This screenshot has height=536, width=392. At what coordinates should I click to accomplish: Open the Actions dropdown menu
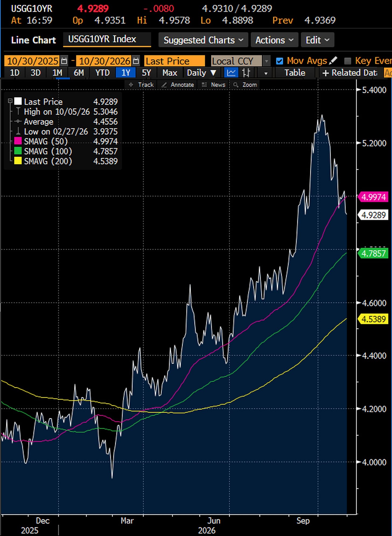click(x=274, y=40)
